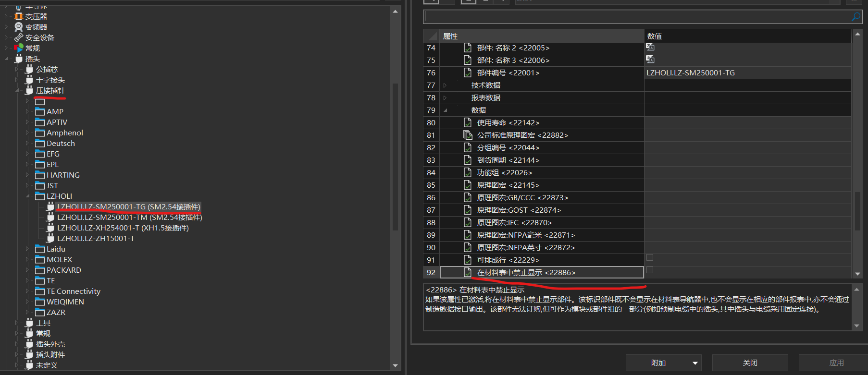Click the 应用 button
Viewport: 868px width, 375px height.
pyautogui.click(x=833, y=363)
